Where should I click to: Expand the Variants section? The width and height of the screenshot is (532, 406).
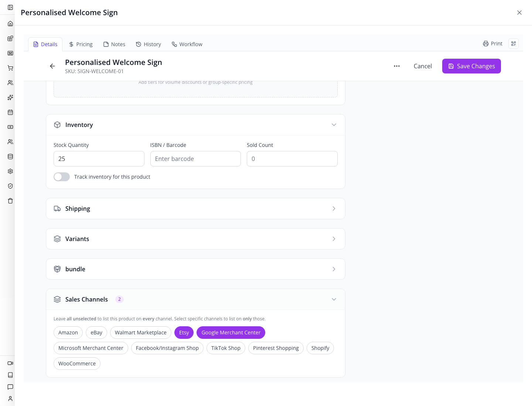(x=195, y=239)
